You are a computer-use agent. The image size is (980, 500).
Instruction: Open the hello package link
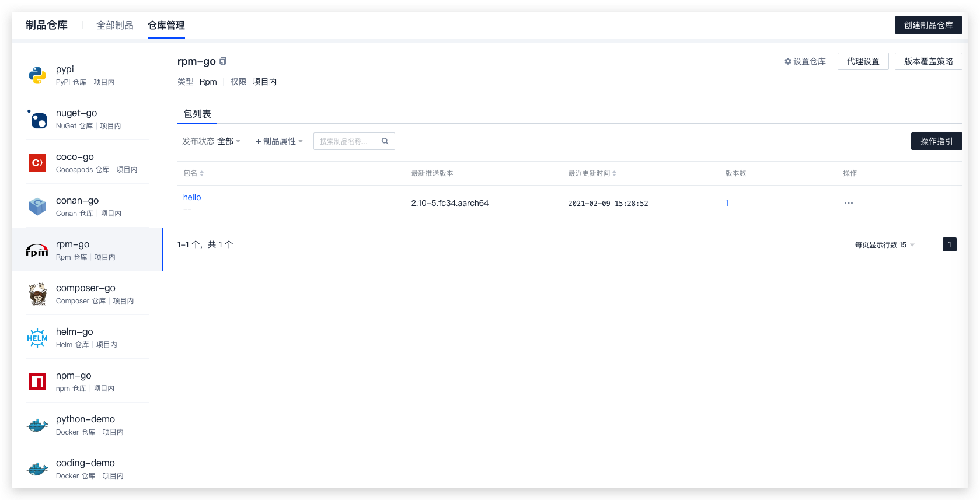point(192,197)
